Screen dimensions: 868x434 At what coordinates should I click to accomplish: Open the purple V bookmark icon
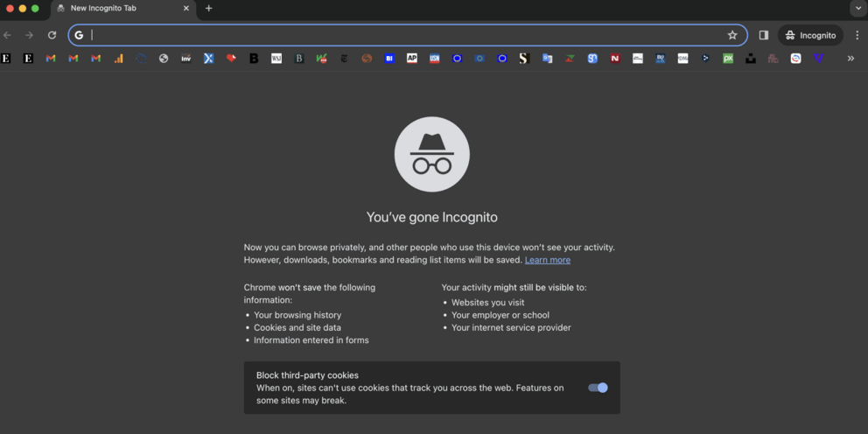pyautogui.click(x=818, y=58)
